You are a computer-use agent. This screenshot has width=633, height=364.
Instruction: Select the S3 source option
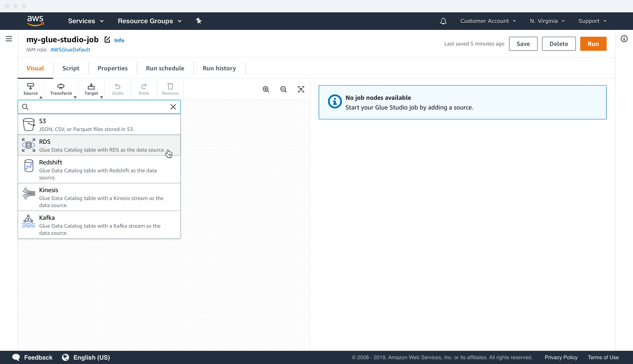tap(99, 124)
